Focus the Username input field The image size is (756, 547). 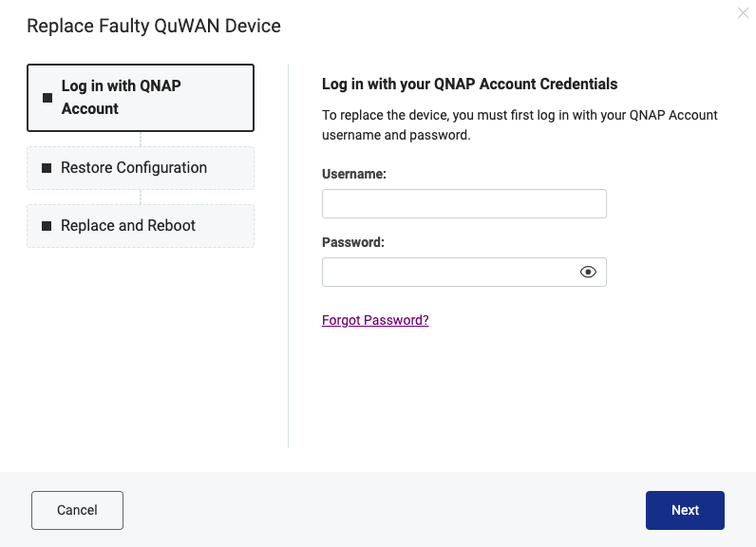point(463,203)
